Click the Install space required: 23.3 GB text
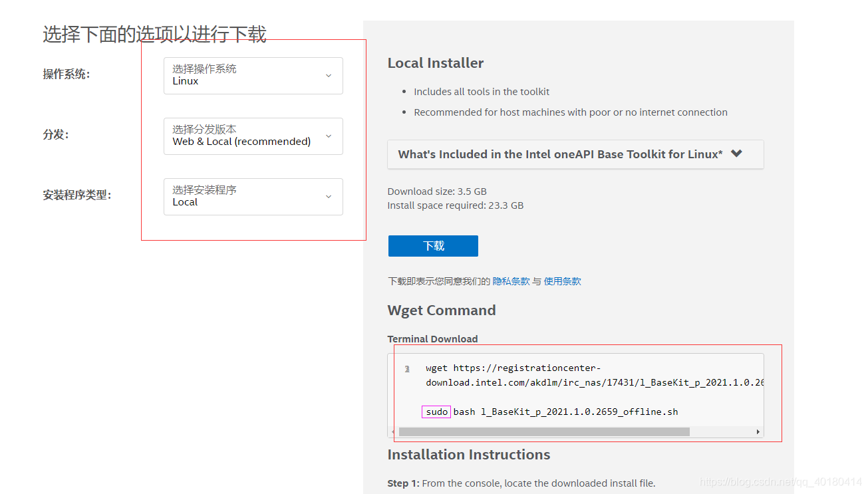 pos(456,205)
